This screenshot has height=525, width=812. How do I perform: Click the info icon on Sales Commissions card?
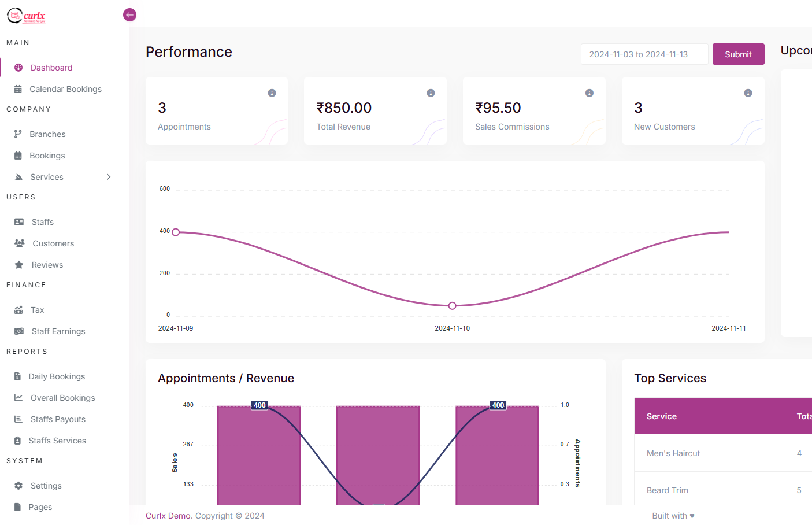pos(589,93)
